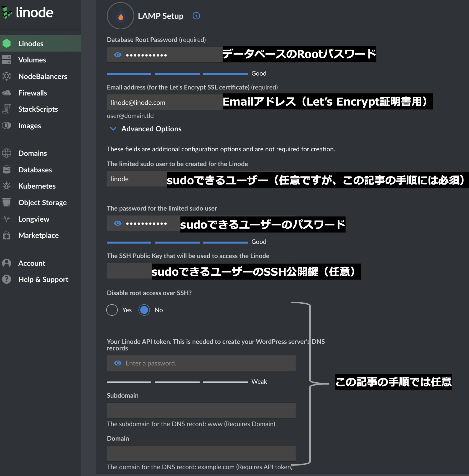Click the StackScripts scroll icon
The height and width of the screenshot is (476, 469).
click(7, 109)
